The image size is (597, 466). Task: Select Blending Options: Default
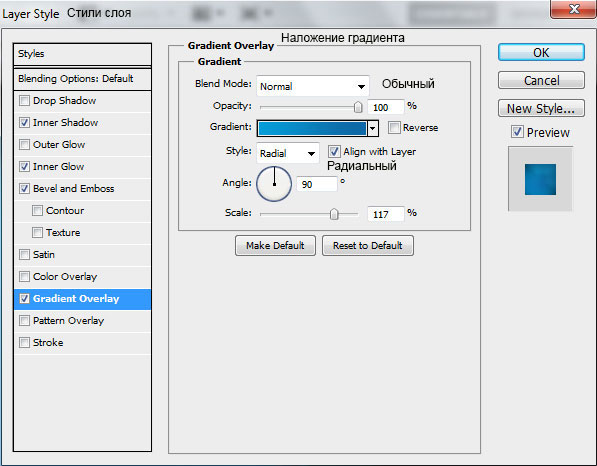82,79
